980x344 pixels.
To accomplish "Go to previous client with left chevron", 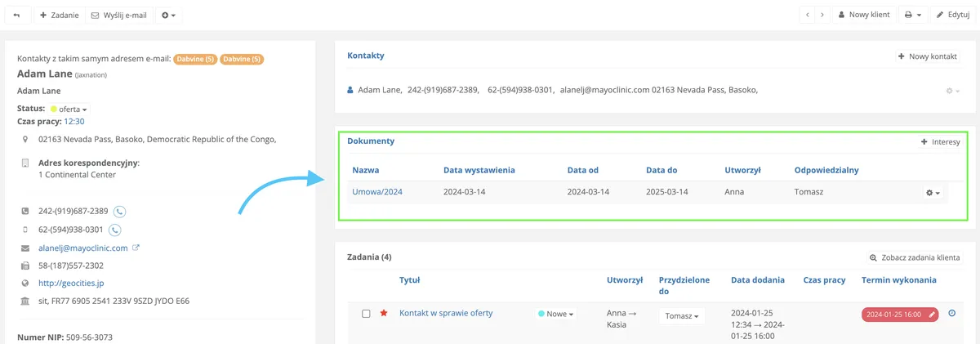I will point(808,15).
